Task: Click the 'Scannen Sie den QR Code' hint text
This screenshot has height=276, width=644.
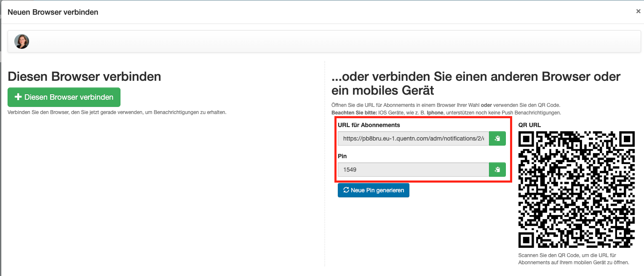Action: pos(574,259)
